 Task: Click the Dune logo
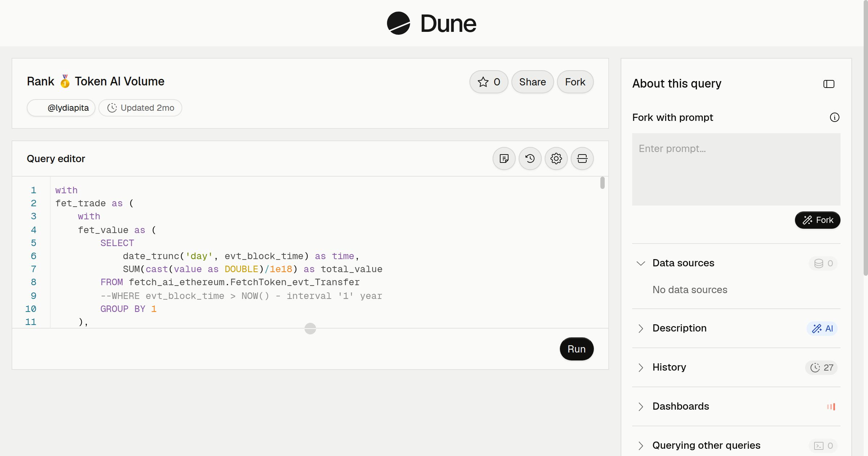(431, 23)
